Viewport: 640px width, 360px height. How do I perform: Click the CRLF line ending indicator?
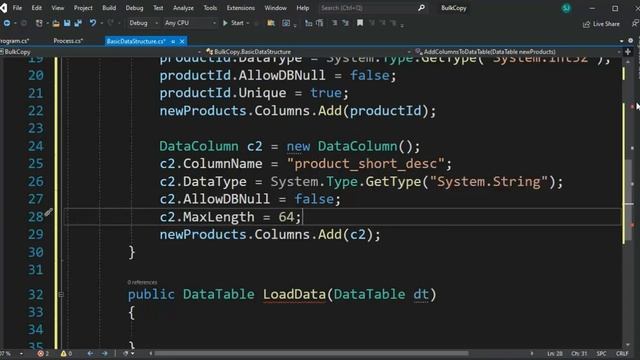click(x=622, y=353)
